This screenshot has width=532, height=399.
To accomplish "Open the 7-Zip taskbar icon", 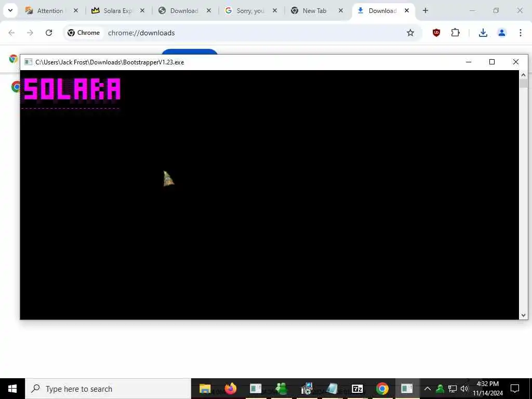I will point(357,389).
